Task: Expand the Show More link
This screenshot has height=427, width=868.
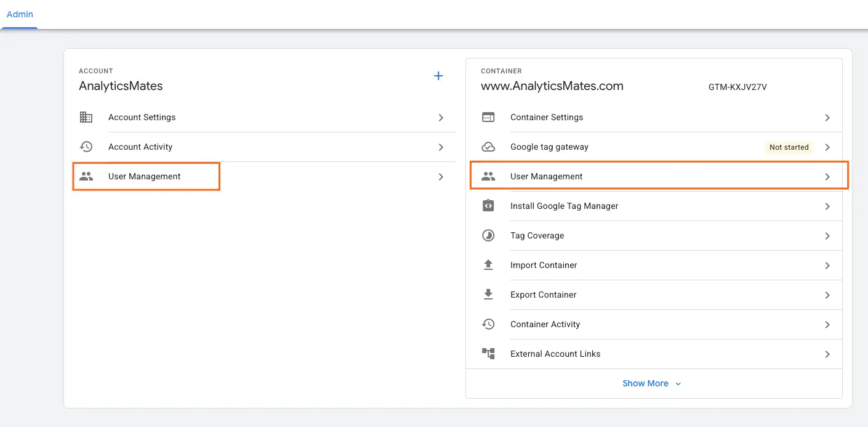Action: click(652, 383)
